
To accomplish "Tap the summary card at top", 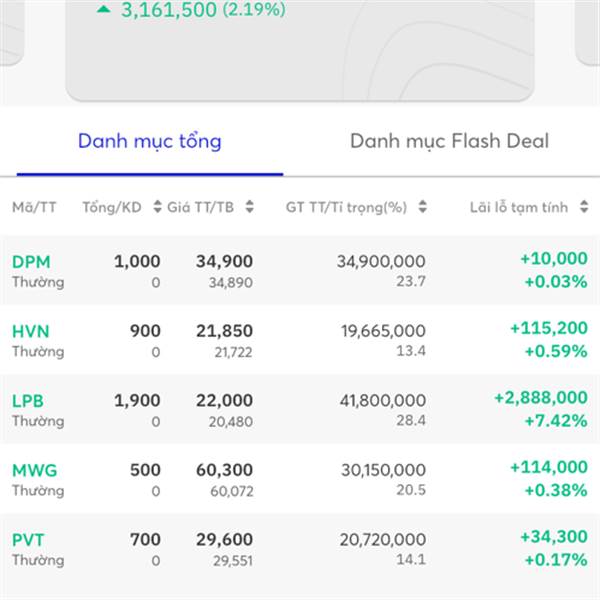I will 300,50.
